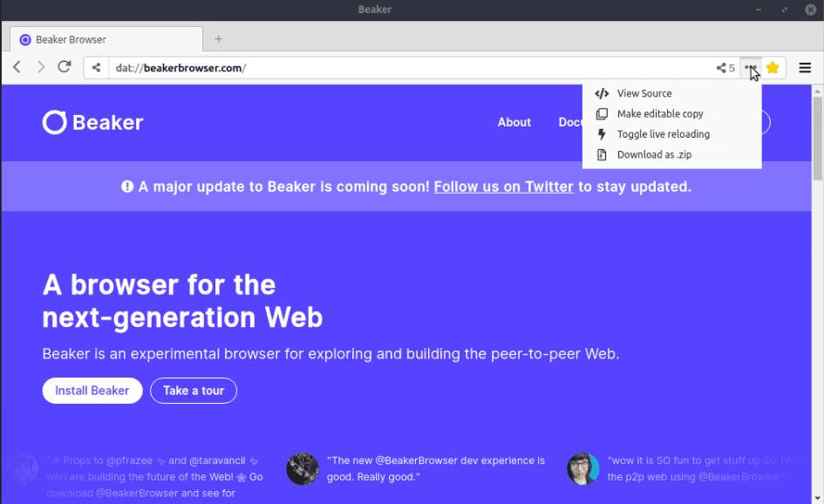Image resolution: width=824 pixels, height=504 pixels.
Task: Click the tab's Beaker favicon
Action: (x=24, y=39)
